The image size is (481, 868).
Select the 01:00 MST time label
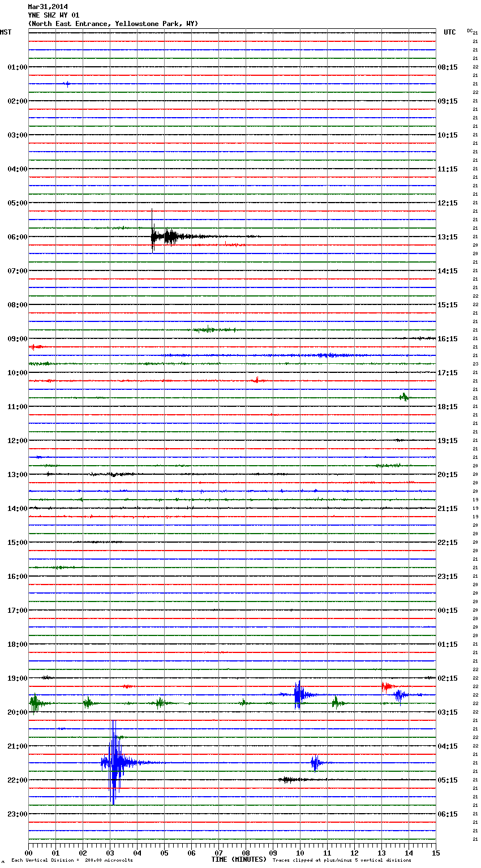18,67
